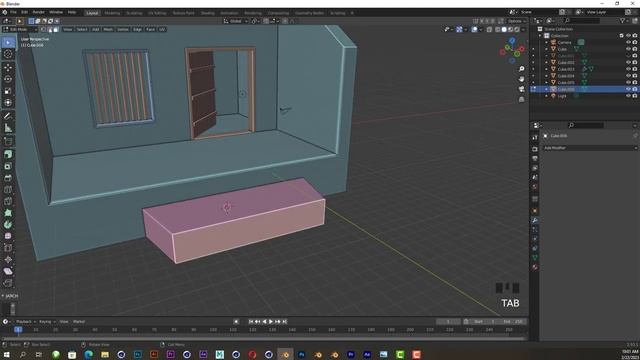This screenshot has height=360, width=640.
Task: Show hidden Cube.001 via eye icon
Action: tap(628, 56)
